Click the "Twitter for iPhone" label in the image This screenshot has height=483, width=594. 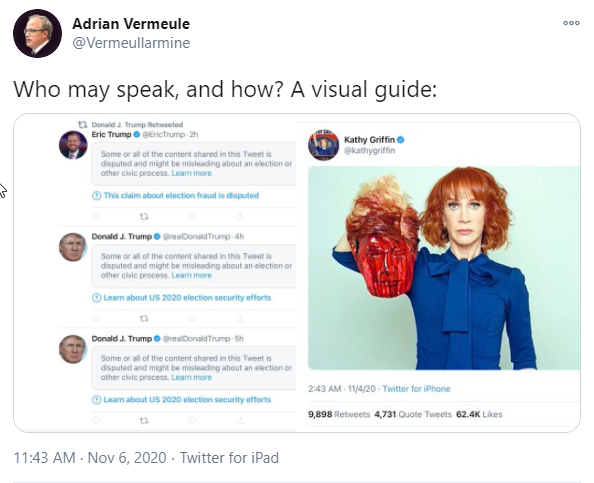point(416,389)
